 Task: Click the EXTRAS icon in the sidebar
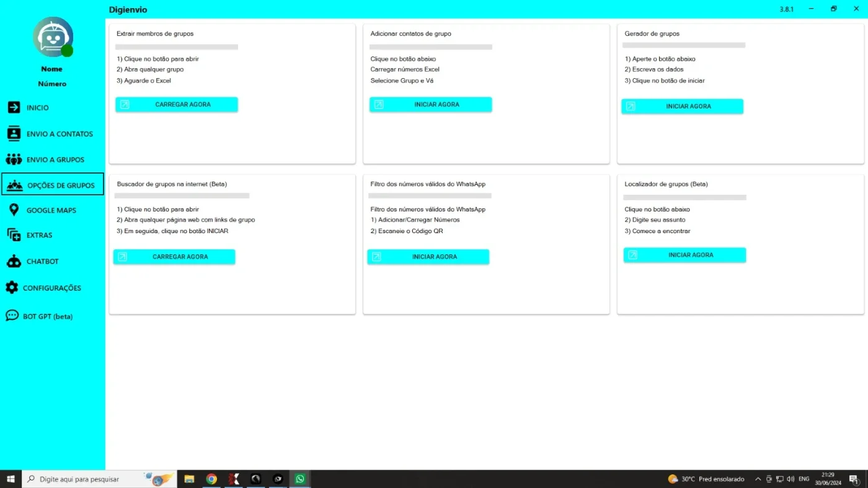point(14,235)
